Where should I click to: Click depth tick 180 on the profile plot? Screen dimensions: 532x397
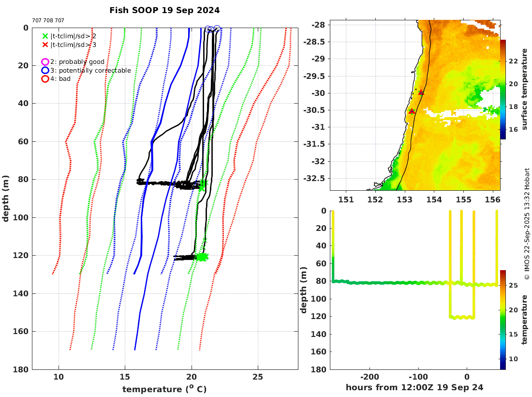tap(21, 369)
